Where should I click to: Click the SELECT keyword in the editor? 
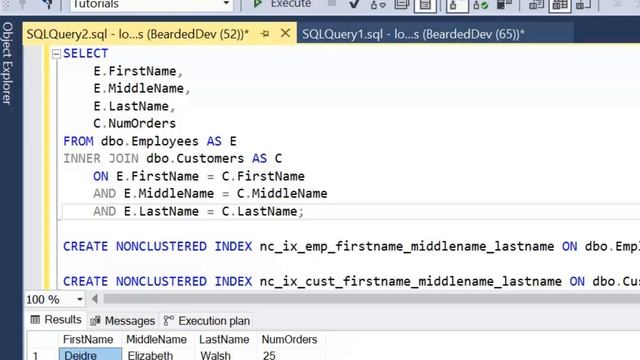click(86, 53)
